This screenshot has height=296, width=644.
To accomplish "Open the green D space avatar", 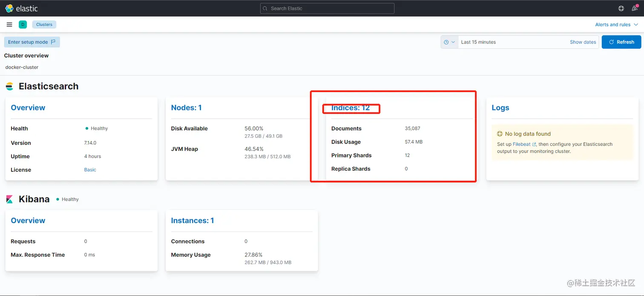I will [x=23, y=25].
